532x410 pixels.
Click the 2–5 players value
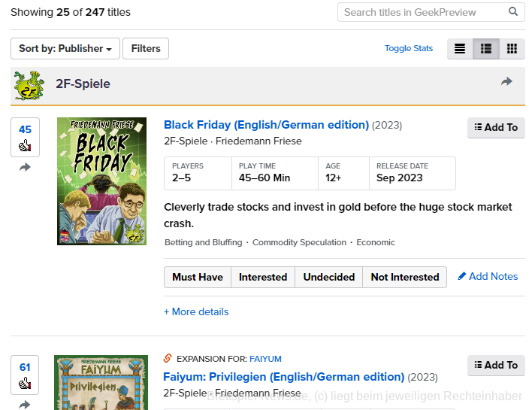point(182,178)
